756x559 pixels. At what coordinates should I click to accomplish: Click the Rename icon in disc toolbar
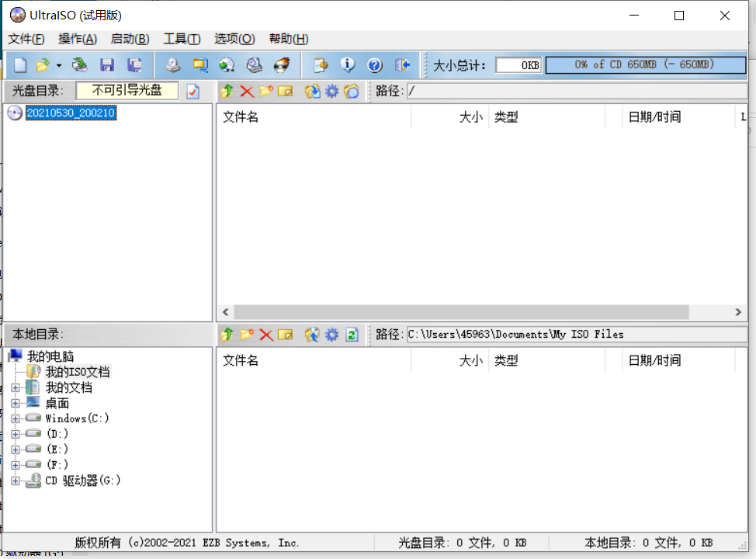click(x=286, y=91)
